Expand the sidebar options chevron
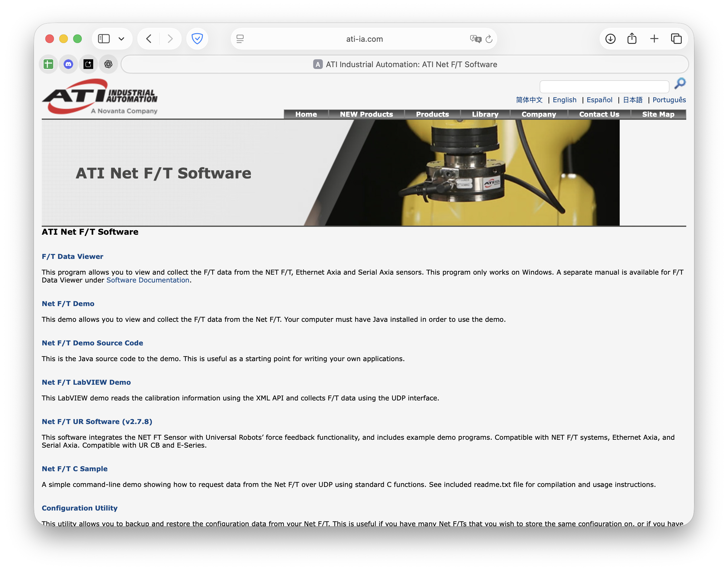Image resolution: width=728 pixels, height=571 pixels. coord(121,39)
